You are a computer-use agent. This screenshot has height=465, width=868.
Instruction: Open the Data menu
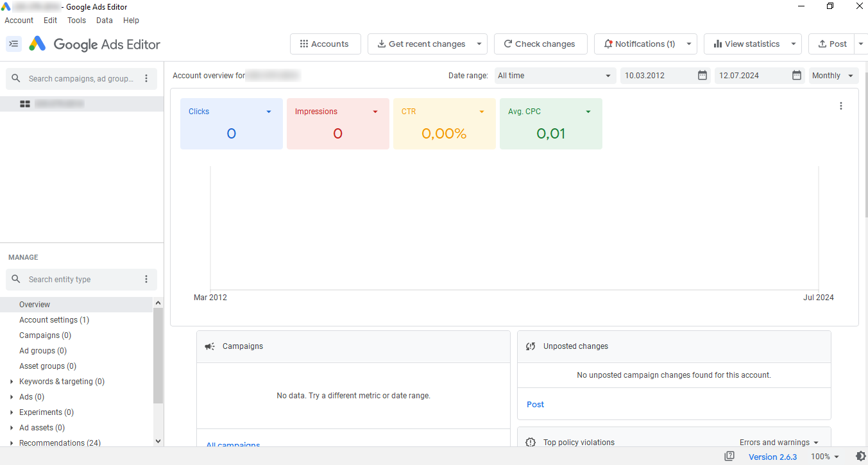pos(105,21)
